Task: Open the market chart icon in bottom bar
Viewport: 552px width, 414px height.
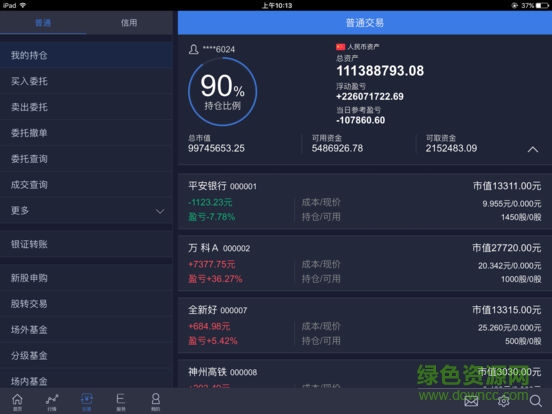Action: tap(52, 402)
